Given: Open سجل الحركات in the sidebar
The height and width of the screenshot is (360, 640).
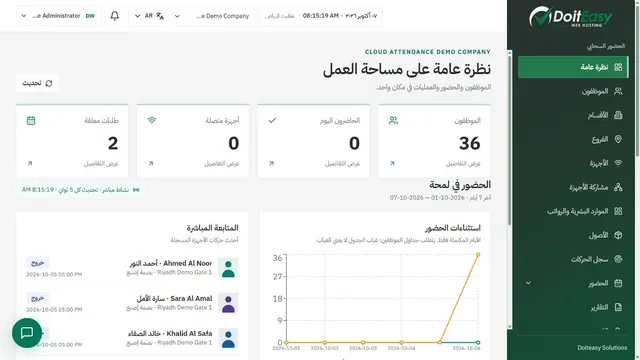Looking at the screenshot, I should tap(573, 259).
